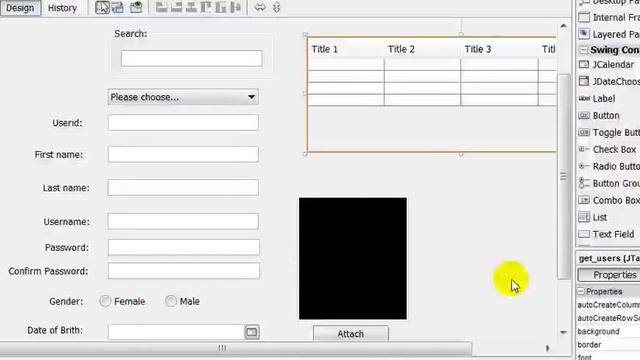Toggle vertical resizability arrow icon

[x=277, y=7]
